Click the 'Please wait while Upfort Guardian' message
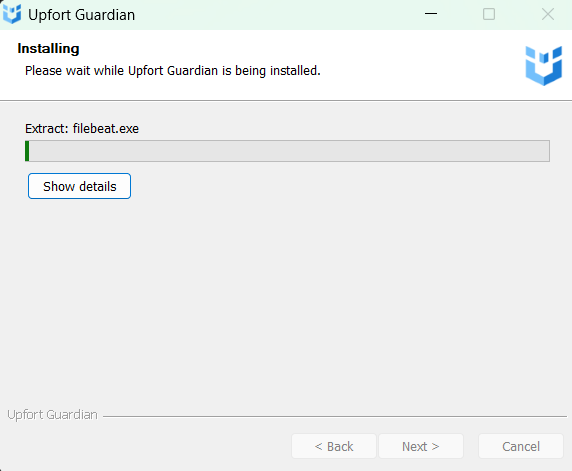 pos(173,70)
